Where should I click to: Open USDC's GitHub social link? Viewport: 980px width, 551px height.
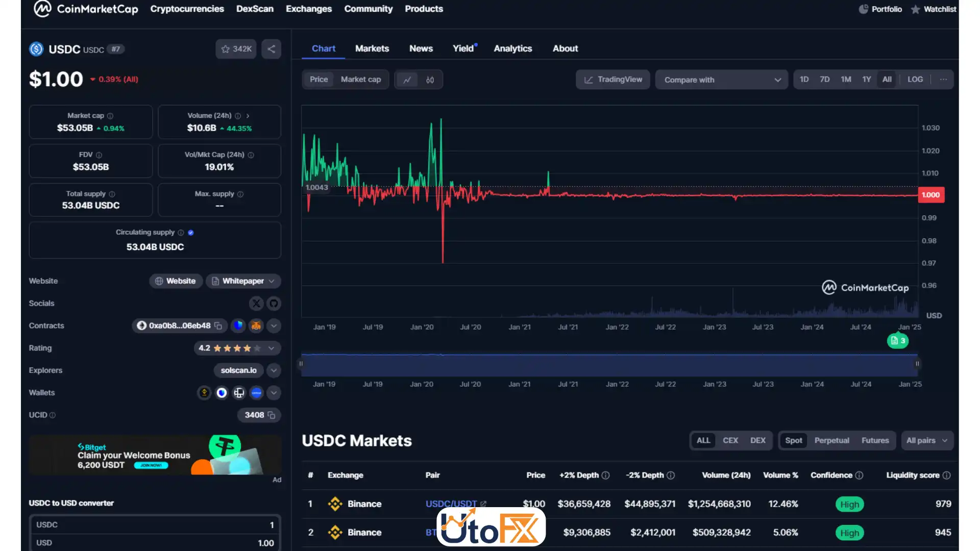point(274,304)
